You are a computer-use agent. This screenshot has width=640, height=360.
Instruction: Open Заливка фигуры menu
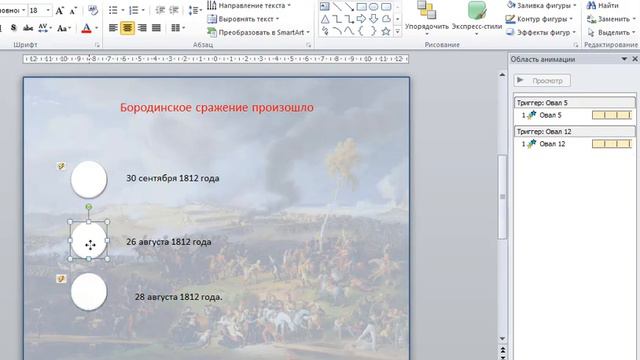point(542,6)
